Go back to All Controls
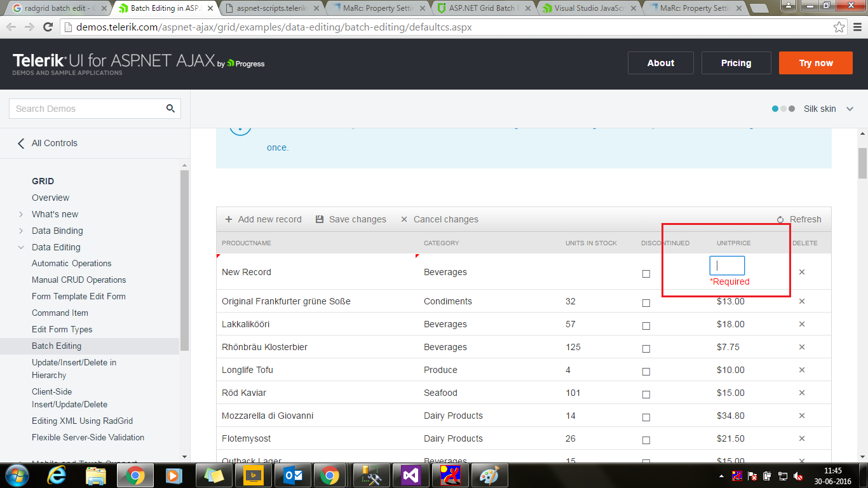 tap(48, 143)
